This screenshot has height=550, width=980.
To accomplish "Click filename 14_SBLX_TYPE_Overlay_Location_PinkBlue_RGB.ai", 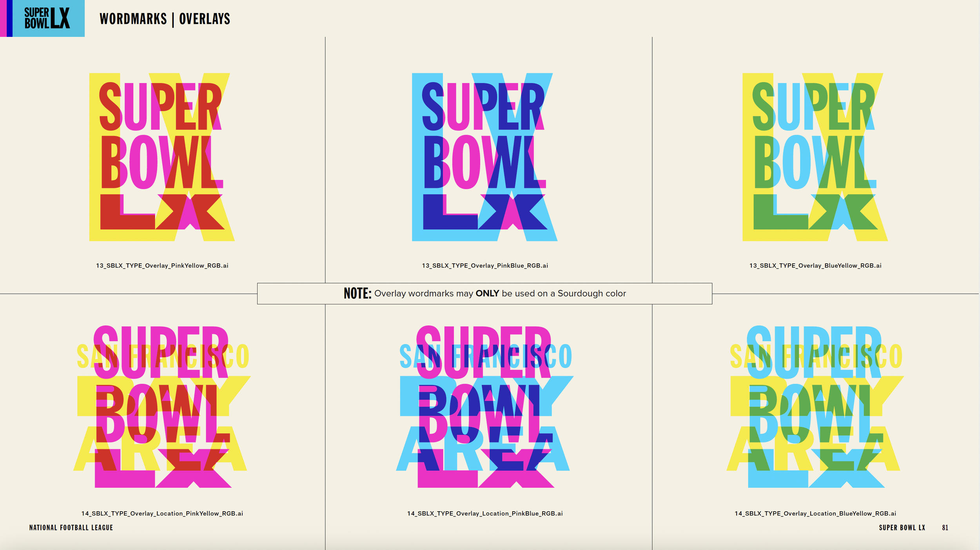I will (485, 514).
